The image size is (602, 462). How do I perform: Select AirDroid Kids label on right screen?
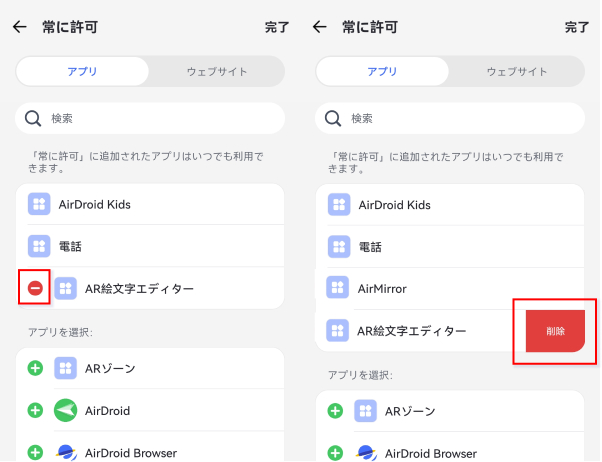tap(394, 205)
